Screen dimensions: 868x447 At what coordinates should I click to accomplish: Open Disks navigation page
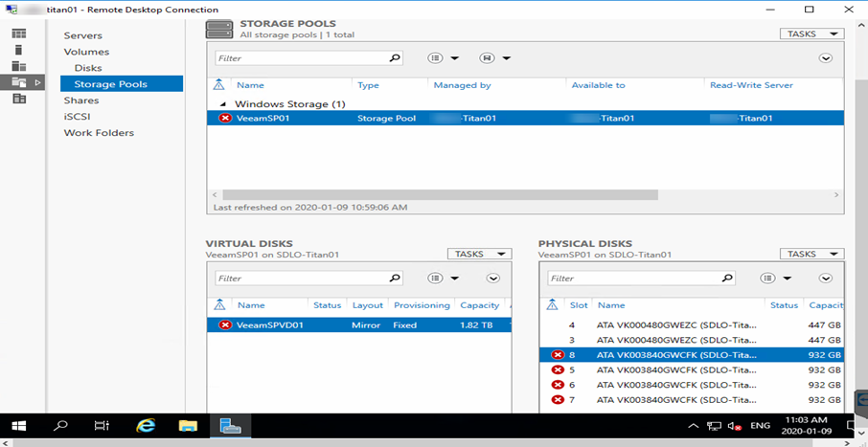click(88, 68)
